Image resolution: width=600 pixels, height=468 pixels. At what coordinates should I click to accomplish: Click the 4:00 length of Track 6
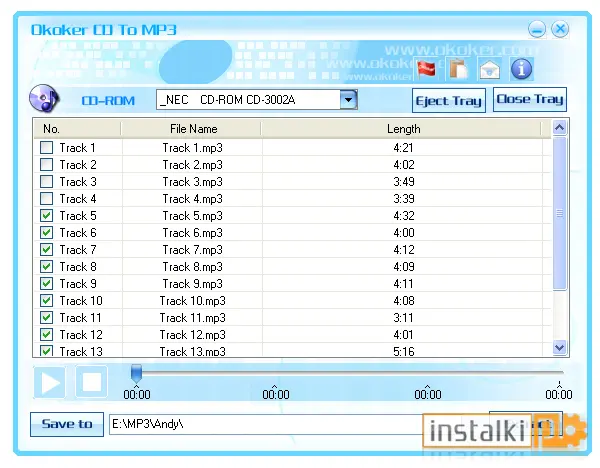point(403,233)
